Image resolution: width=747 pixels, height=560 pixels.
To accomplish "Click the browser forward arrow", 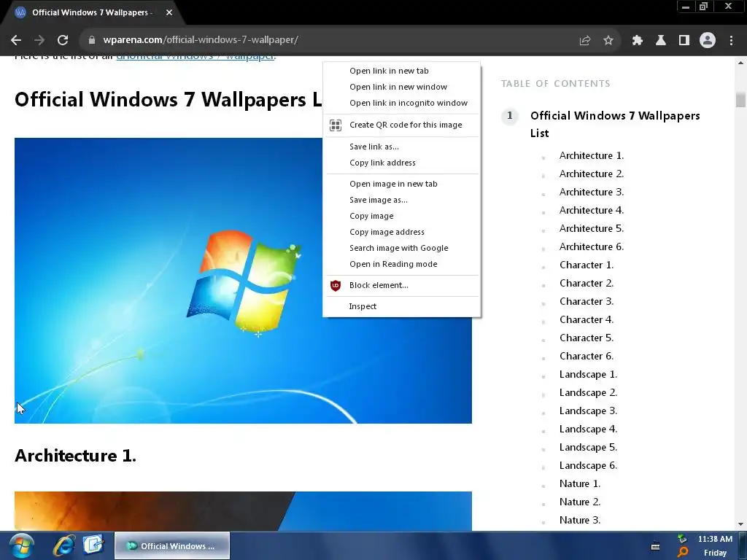I will pyautogui.click(x=39, y=40).
